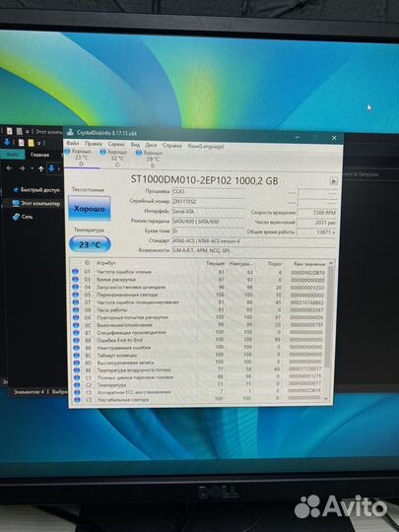
Task: Click the Порог column header
Action: point(275,264)
